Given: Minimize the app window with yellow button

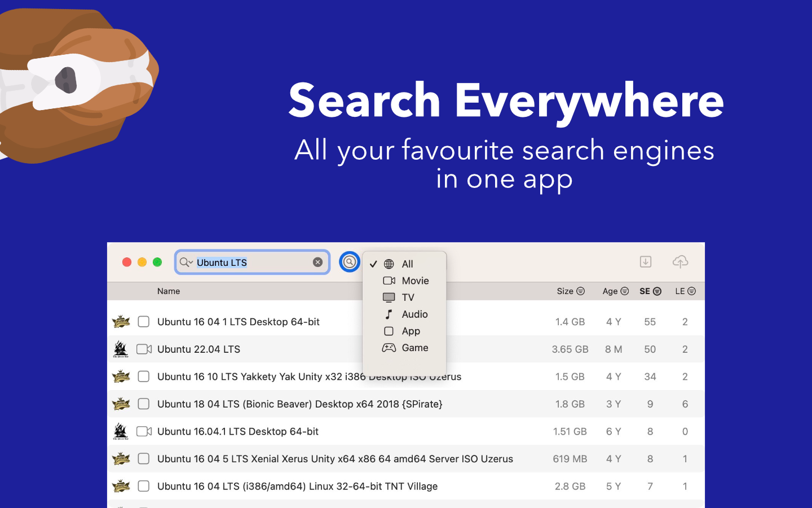Looking at the screenshot, I should point(142,262).
